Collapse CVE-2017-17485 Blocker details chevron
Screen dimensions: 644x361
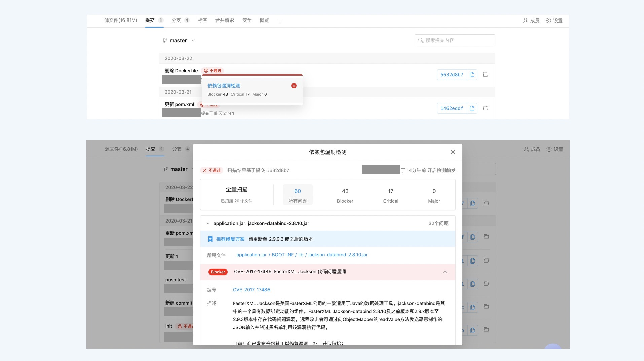pyautogui.click(x=445, y=272)
